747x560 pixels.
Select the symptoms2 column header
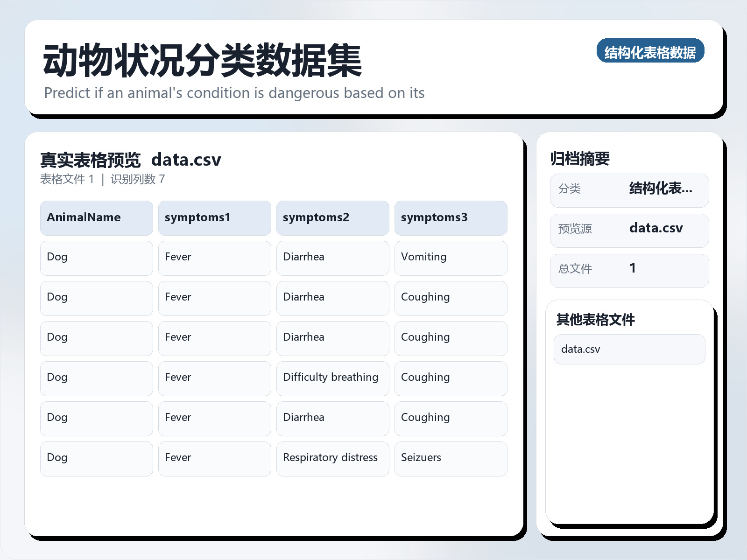(332, 217)
